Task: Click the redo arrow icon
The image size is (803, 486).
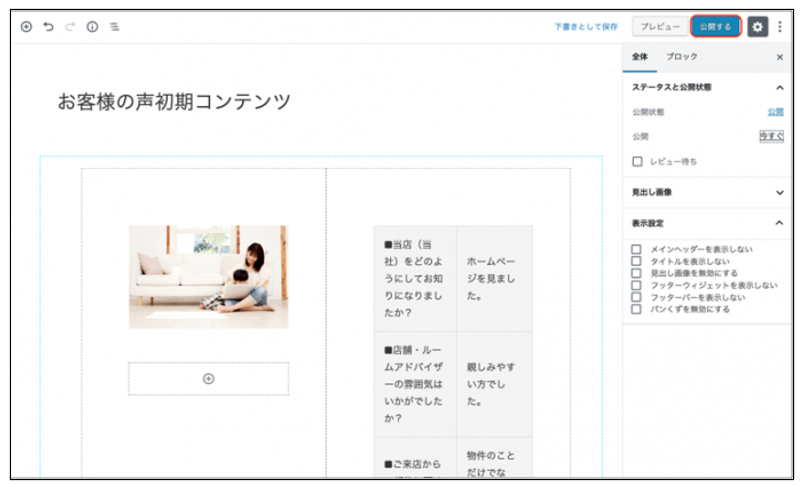Action: [x=70, y=27]
